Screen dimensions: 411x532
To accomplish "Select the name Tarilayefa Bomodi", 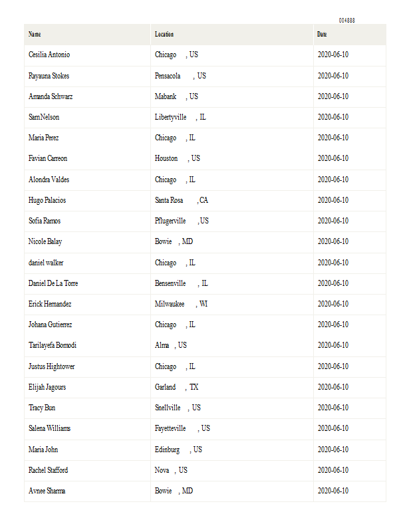I will click(53, 345).
